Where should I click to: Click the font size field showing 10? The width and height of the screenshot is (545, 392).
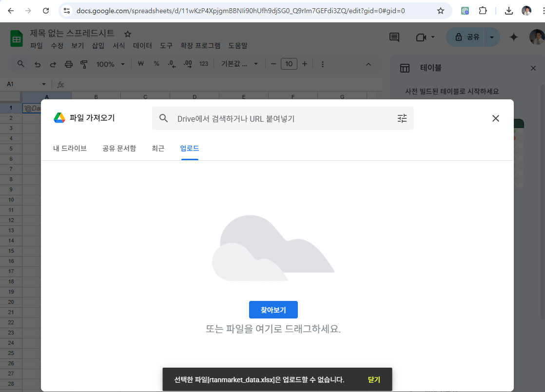pyautogui.click(x=289, y=64)
